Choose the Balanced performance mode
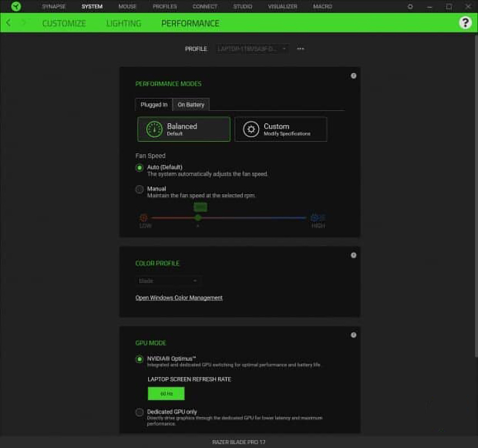 (184, 129)
